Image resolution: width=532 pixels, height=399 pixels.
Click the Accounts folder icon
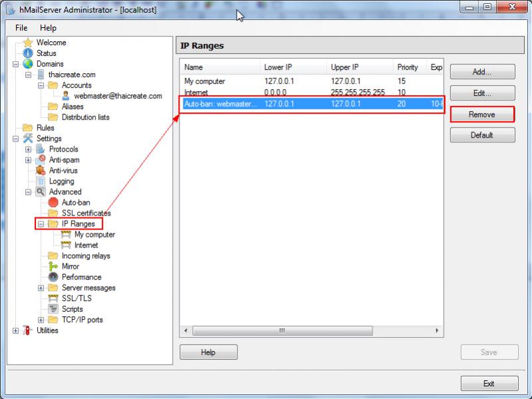click(53, 85)
